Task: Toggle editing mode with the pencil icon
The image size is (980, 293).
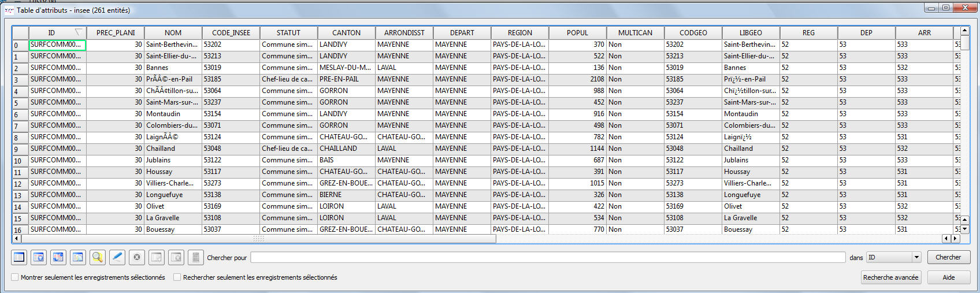Action: [x=117, y=257]
